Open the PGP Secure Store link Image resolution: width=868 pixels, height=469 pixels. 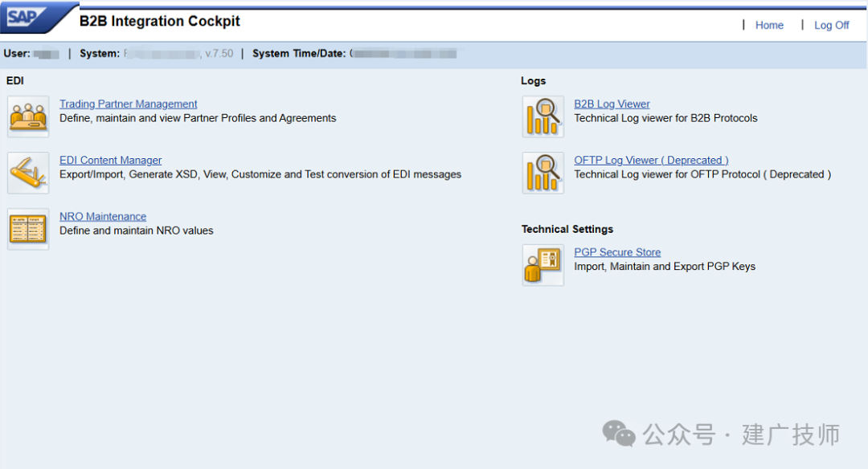[x=617, y=252]
